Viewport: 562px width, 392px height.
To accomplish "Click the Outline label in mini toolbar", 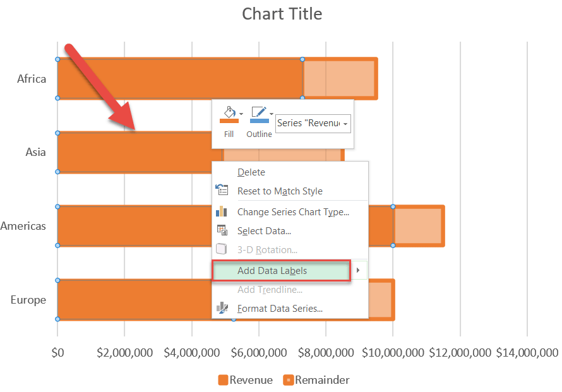I will [259, 134].
